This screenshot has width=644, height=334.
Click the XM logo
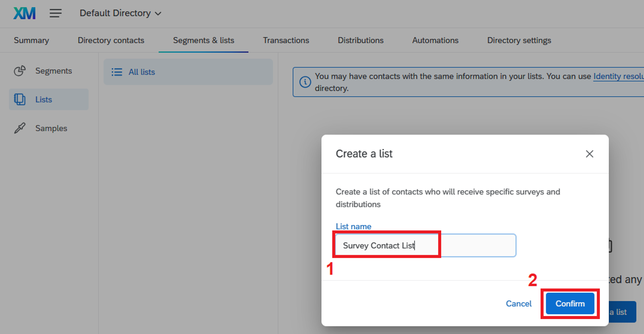coord(25,13)
